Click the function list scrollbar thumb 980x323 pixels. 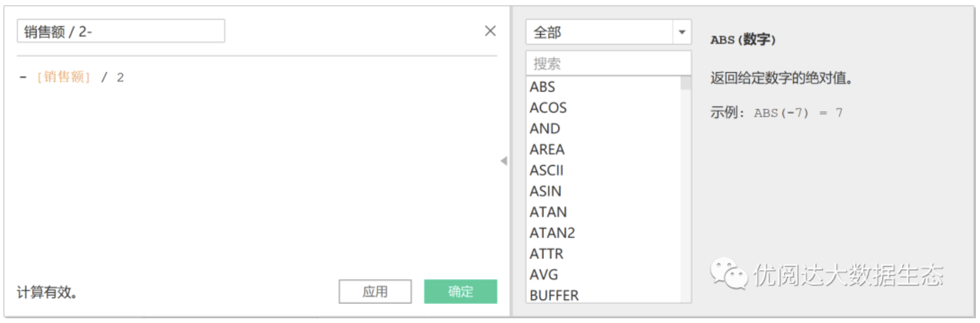tap(685, 83)
